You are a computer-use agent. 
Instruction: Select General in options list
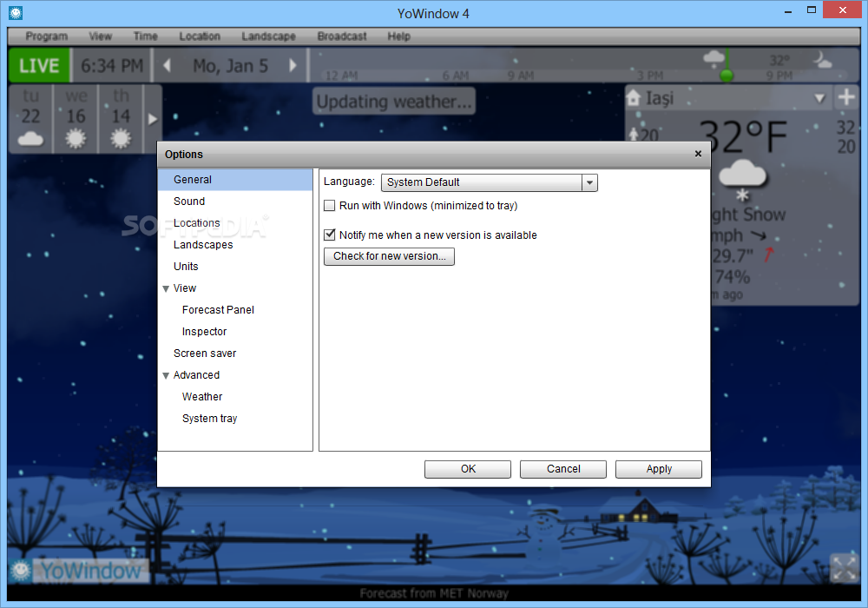click(235, 180)
